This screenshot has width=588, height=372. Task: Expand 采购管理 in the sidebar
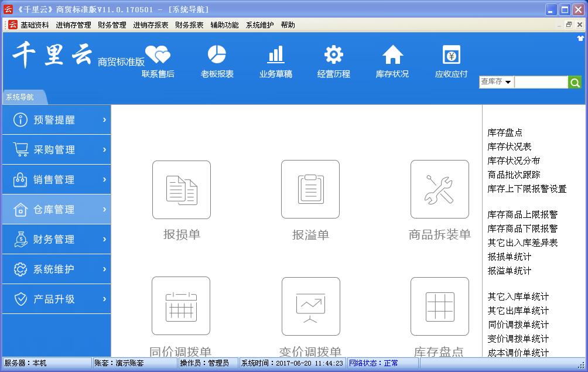click(x=56, y=150)
